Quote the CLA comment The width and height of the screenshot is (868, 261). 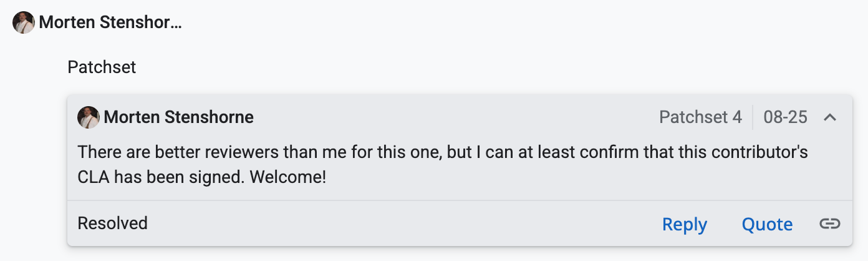tap(767, 224)
